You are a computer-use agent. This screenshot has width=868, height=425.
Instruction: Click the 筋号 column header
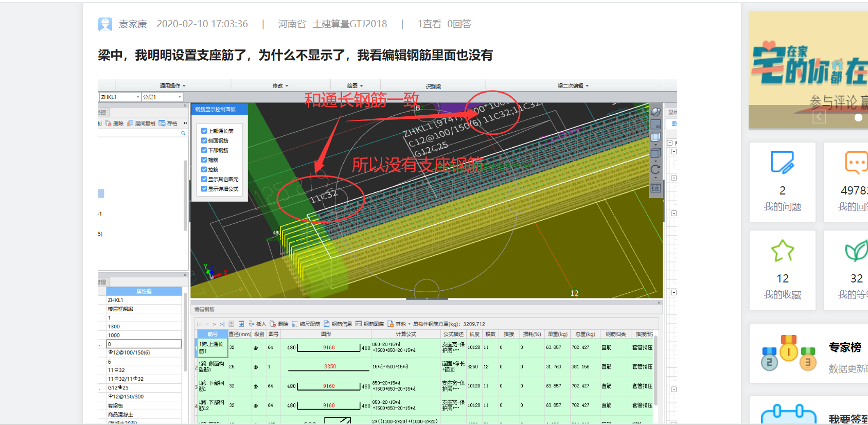[212, 334]
